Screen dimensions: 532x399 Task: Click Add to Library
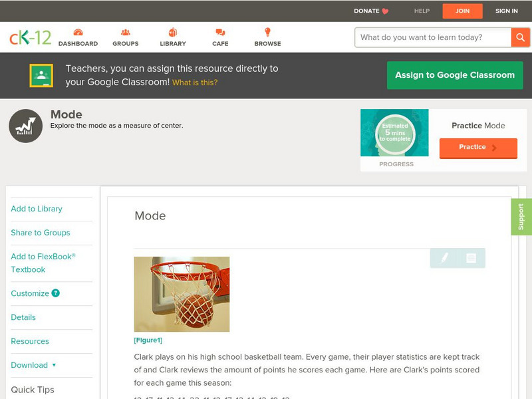[x=37, y=209]
